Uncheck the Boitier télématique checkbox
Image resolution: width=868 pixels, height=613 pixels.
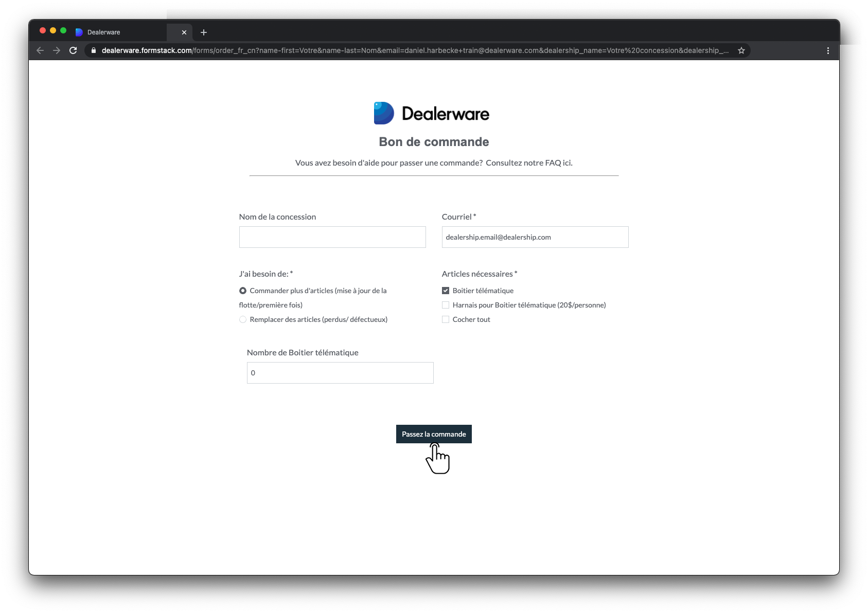446,291
